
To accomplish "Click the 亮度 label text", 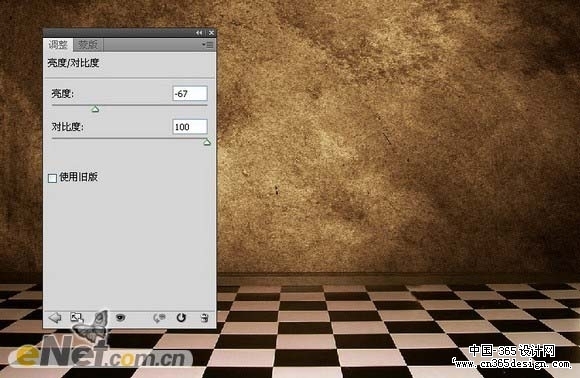I will pos(62,94).
